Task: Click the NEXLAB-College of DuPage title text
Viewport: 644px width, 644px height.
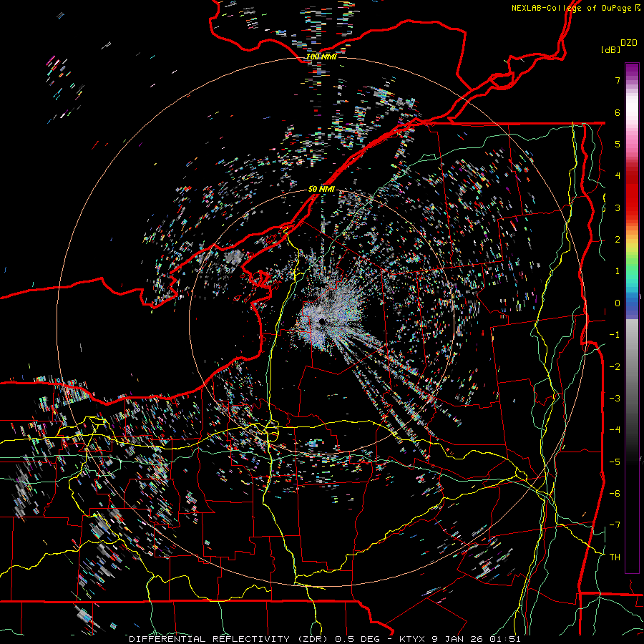Action: click(x=572, y=8)
